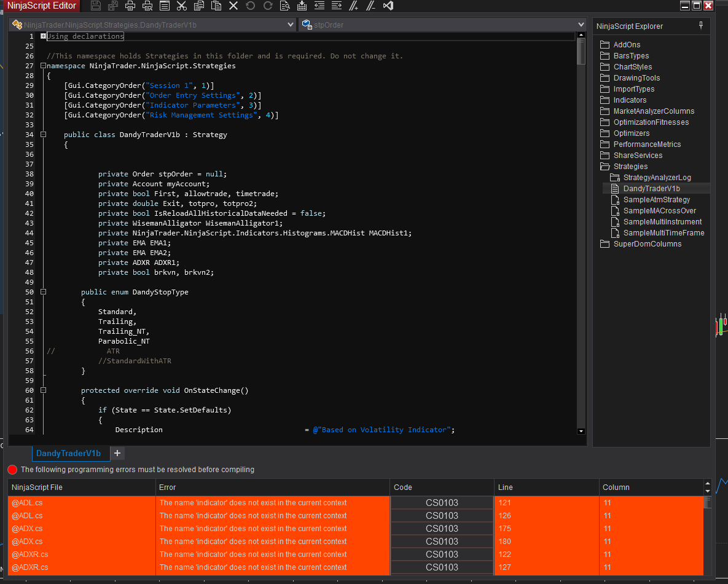728x584 pixels.
Task: Click the Paste clipboard icon
Action: point(216,6)
